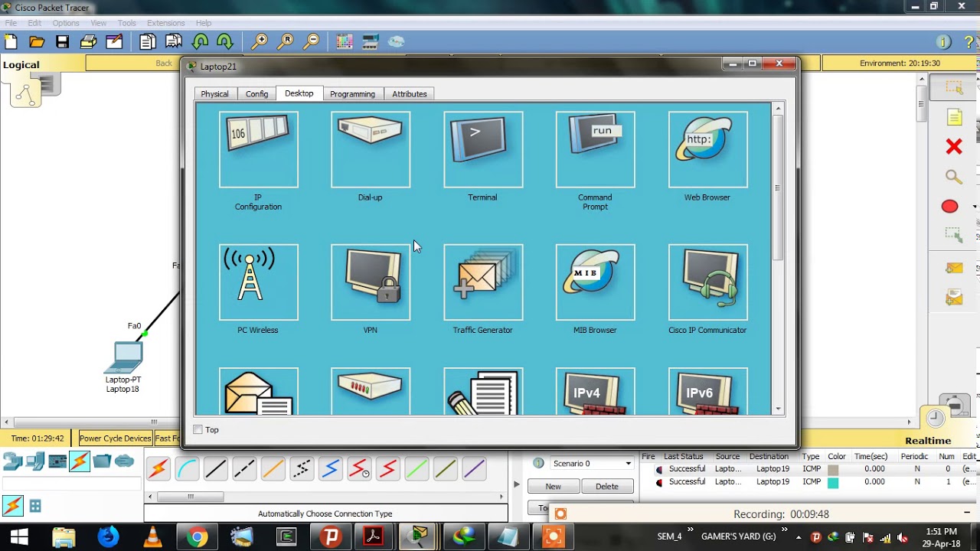Image resolution: width=980 pixels, height=551 pixels.
Task: Open the Attributes tab
Action: (x=410, y=94)
